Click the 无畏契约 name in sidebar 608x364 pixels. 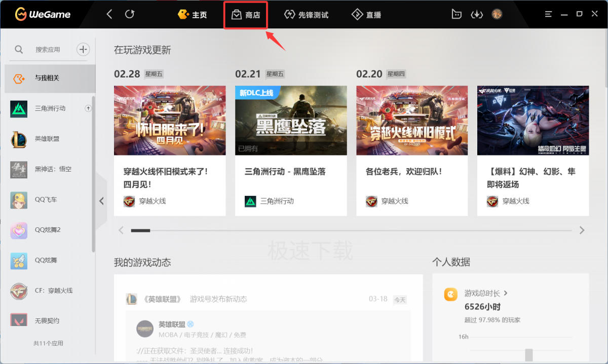pos(47,321)
